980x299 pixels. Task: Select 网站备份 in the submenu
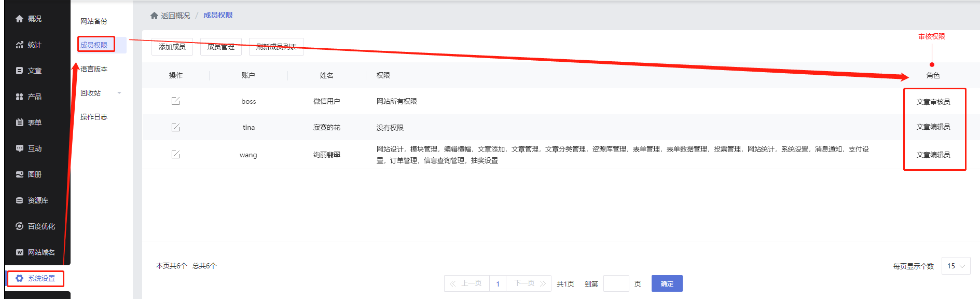point(94,21)
